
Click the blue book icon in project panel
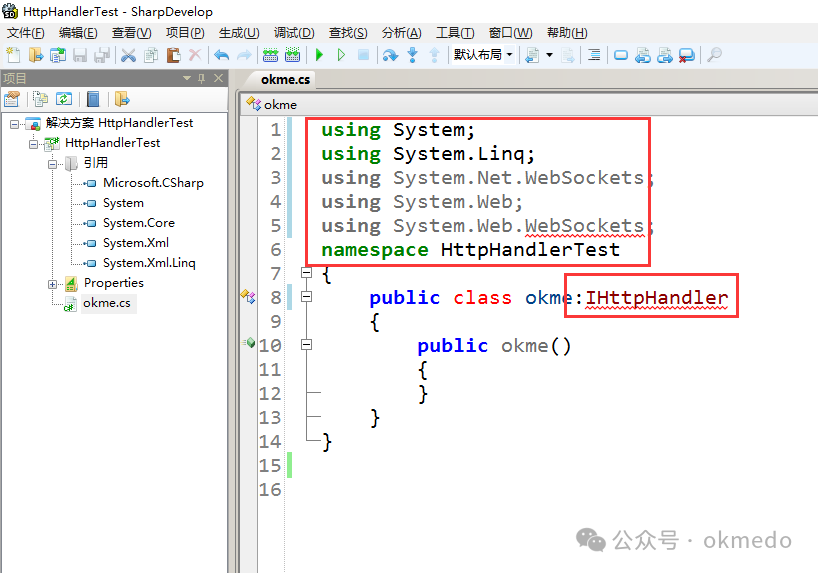pos(93,99)
